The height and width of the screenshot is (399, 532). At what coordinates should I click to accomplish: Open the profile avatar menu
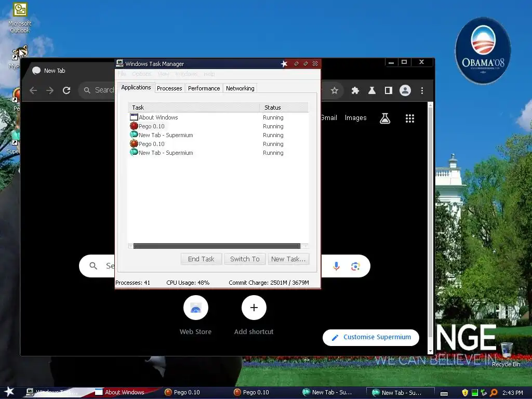click(x=405, y=90)
